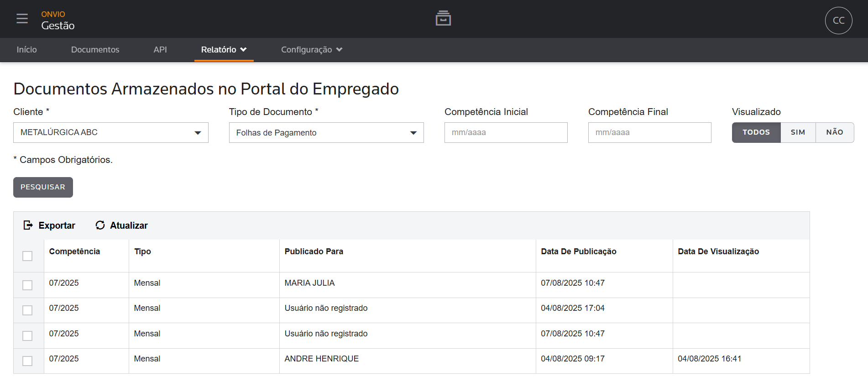Expand the Relatório menu
This screenshot has width=868, height=377.
click(x=224, y=50)
